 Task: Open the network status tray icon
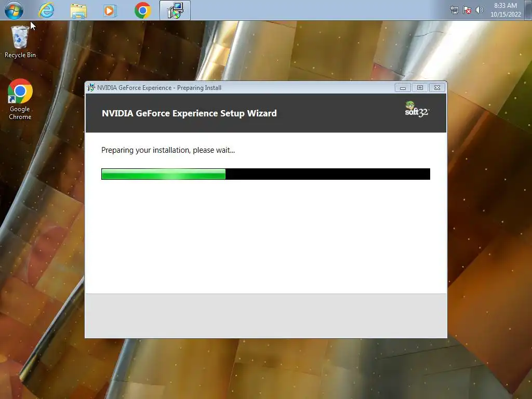pyautogui.click(x=454, y=10)
